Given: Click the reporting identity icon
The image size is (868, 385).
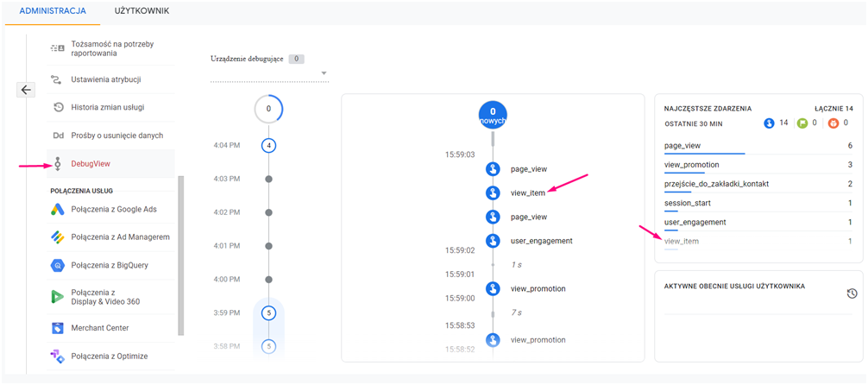Looking at the screenshot, I should click(58, 48).
